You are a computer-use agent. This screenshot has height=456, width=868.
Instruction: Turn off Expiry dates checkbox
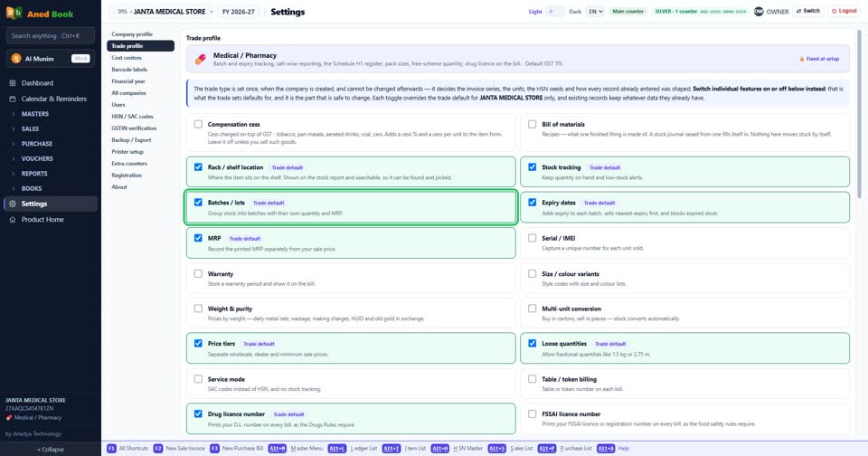[x=532, y=203]
